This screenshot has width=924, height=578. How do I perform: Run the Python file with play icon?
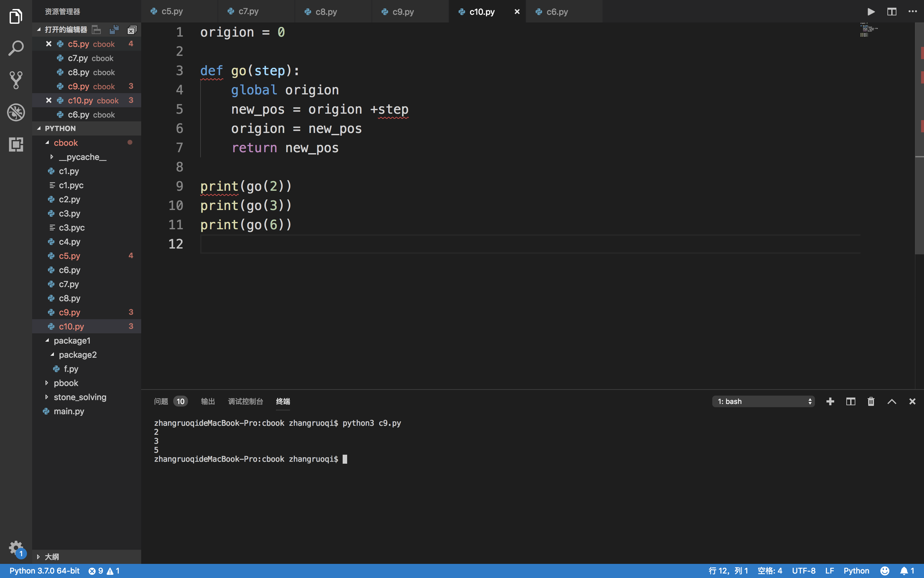coord(871,12)
